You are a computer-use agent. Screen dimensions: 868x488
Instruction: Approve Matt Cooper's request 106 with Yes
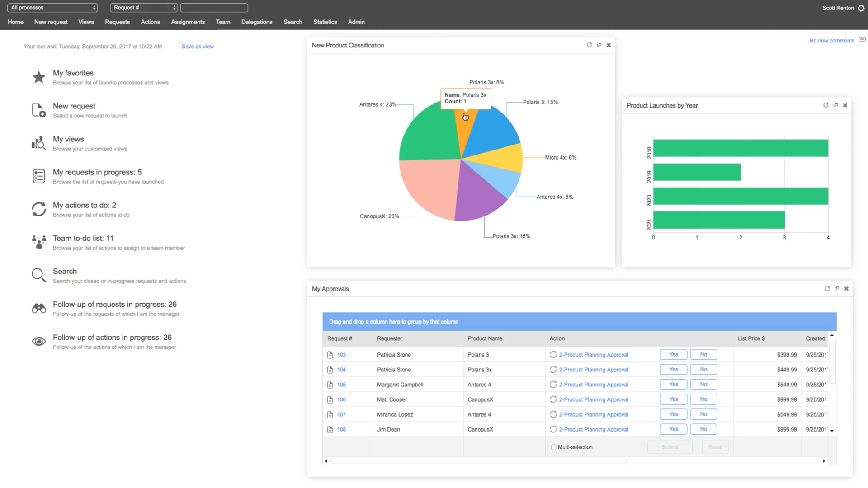pos(673,399)
